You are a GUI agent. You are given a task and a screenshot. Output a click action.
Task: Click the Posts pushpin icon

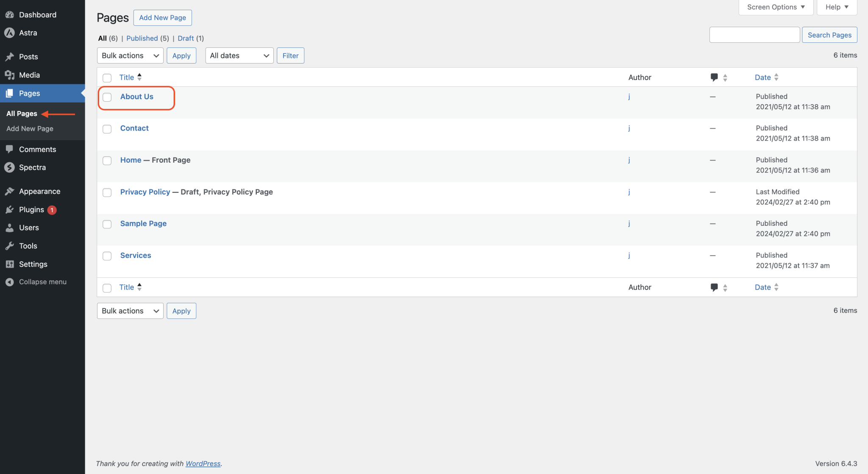pos(9,57)
